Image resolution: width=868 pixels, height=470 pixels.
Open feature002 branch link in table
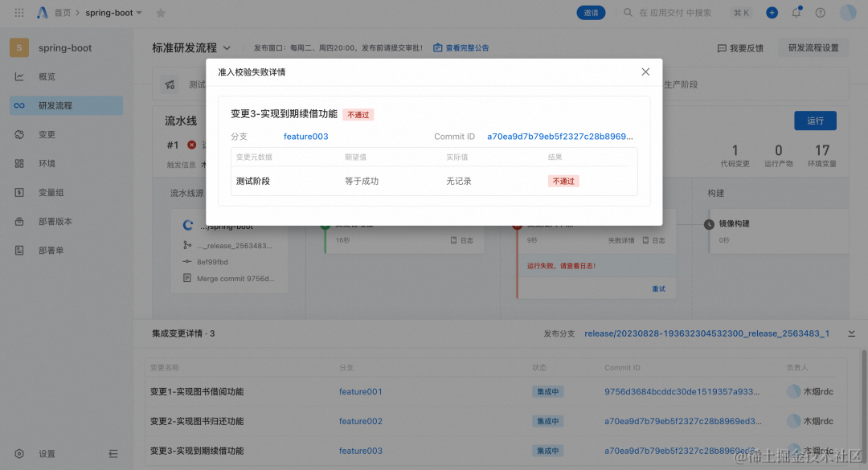360,421
